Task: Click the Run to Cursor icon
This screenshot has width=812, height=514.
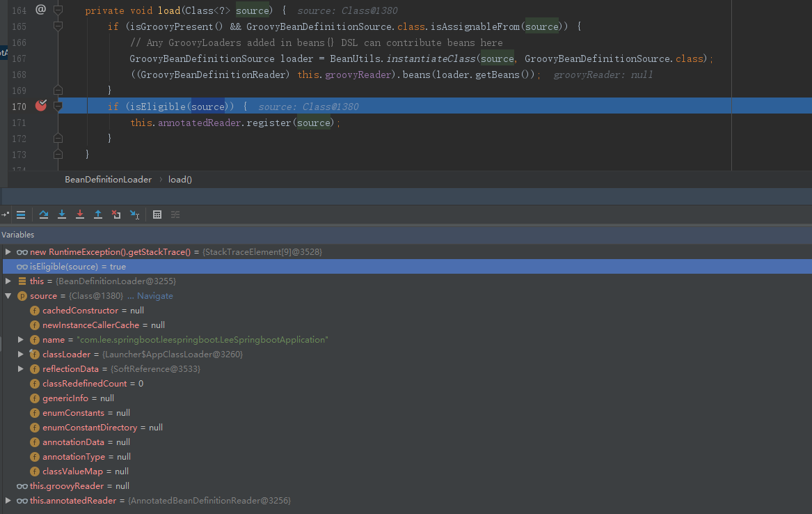Action: coord(135,215)
